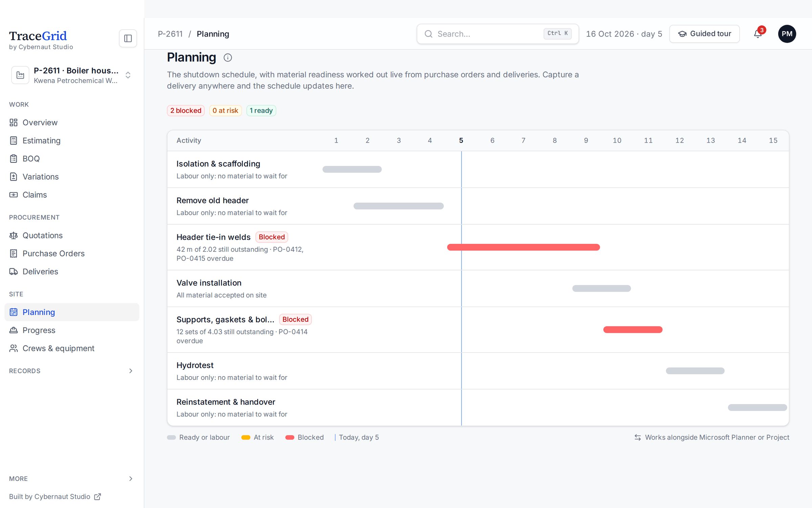Image resolution: width=812 pixels, height=508 pixels.
Task: Click the TraceGrid logo
Action: 38,36
